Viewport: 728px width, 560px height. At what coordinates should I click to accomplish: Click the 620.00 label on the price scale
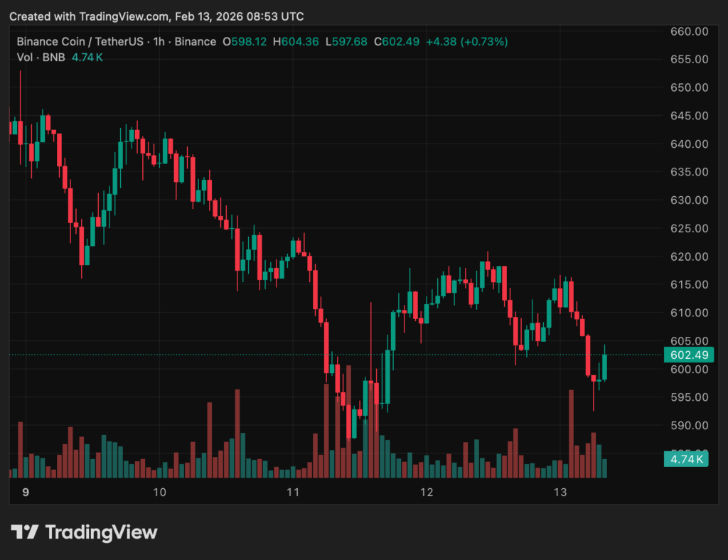tap(689, 257)
